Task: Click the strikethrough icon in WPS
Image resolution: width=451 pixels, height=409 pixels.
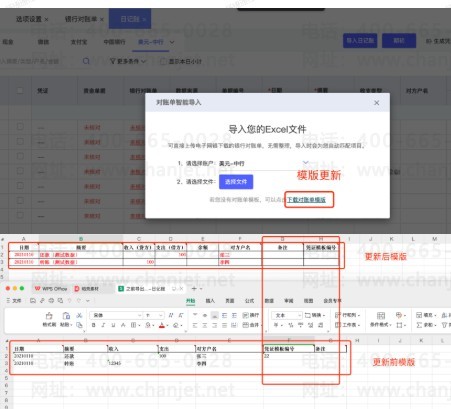Action: pyautogui.click(x=123, y=325)
